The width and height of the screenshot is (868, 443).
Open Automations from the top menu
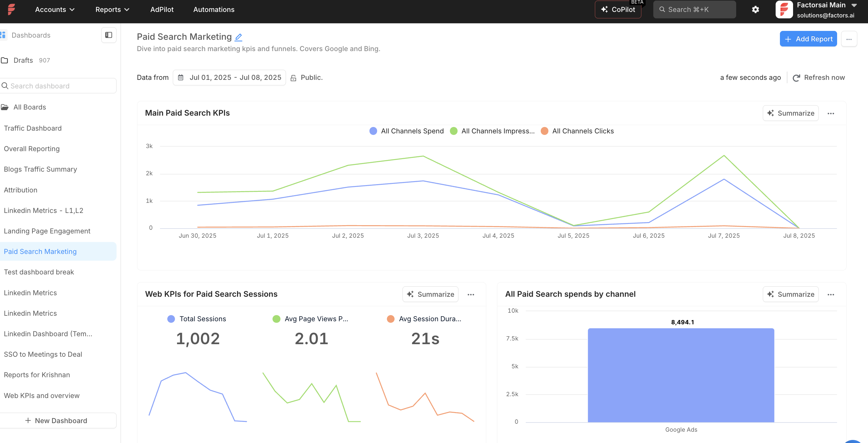[x=213, y=9]
